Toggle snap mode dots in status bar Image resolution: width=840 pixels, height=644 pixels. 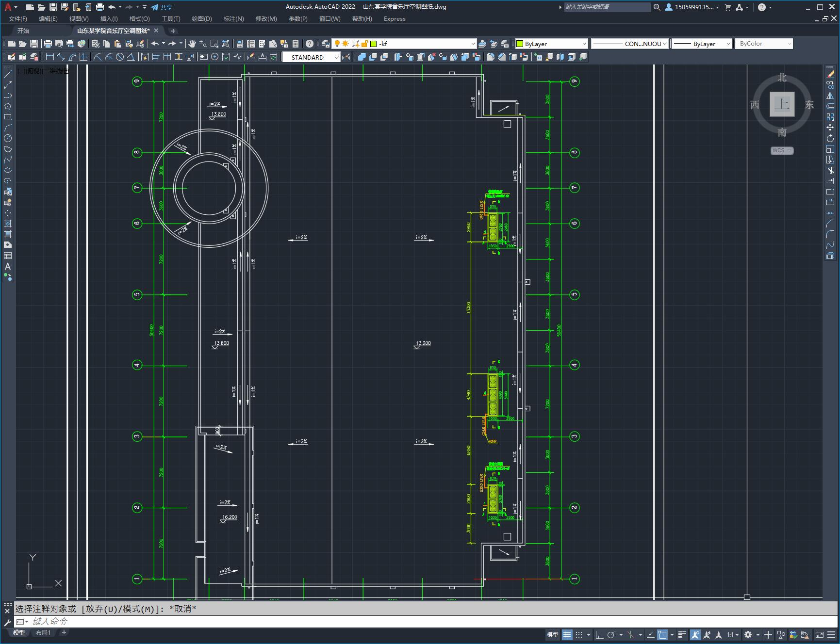pos(579,634)
